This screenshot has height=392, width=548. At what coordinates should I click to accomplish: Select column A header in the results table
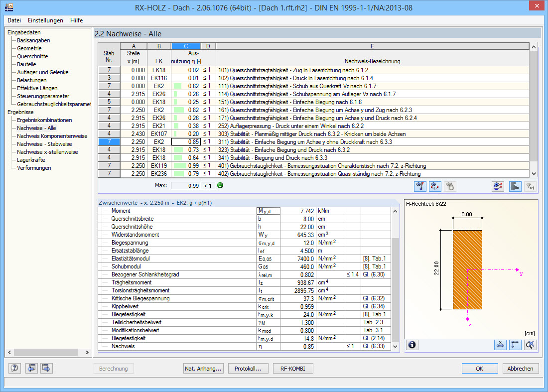pyautogui.click(x=134, y=46)
